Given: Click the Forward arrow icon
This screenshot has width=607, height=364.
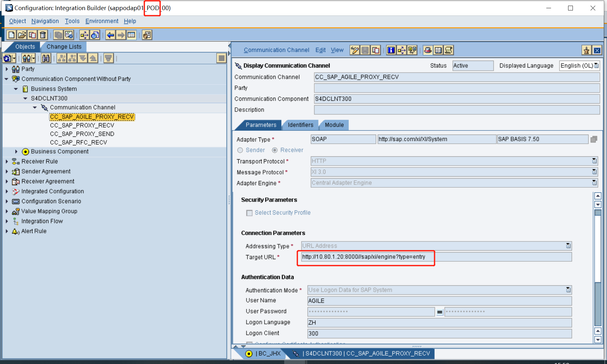Looking at the screenshot, I should click(x=121, y=35).
